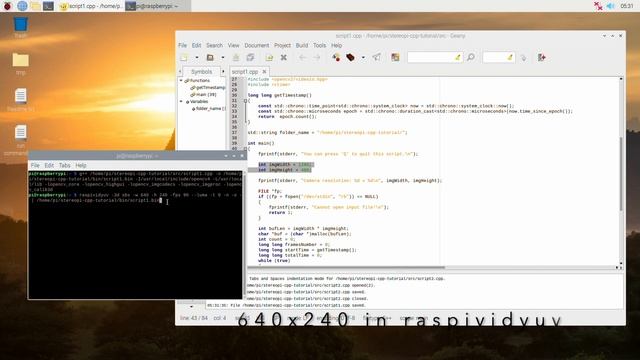Clear the goto line field broom icon

[510, 58]
